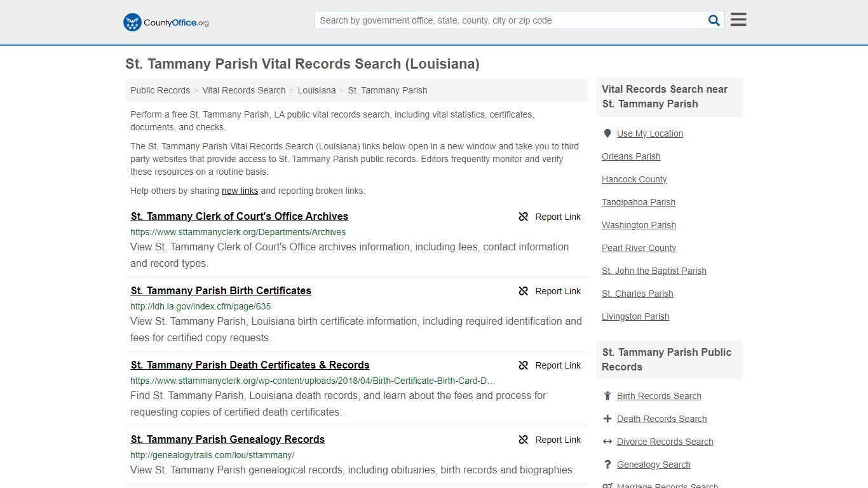
Task: Open St. Tammany Parish Death Certificates & Records
Action: pos(250,365)
